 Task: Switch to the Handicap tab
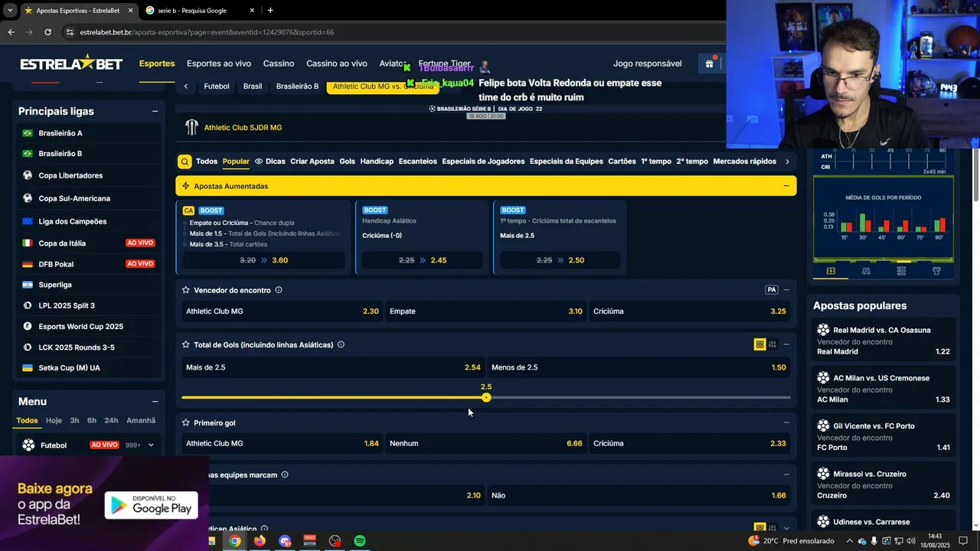point(377,161)
